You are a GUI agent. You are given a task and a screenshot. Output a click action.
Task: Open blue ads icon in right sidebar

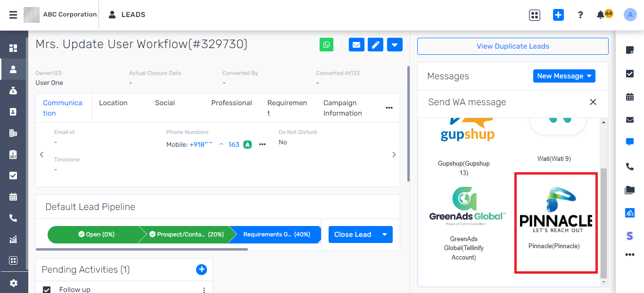coord(630,213)
